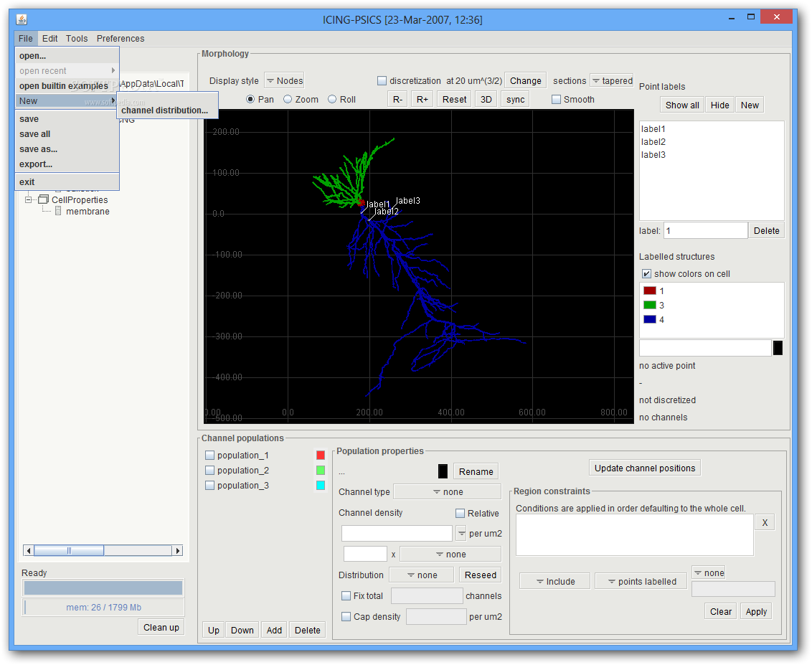Click the Clean up memory button
The height and width of the screenshot is (665, 812).
[x=161, y=627]
